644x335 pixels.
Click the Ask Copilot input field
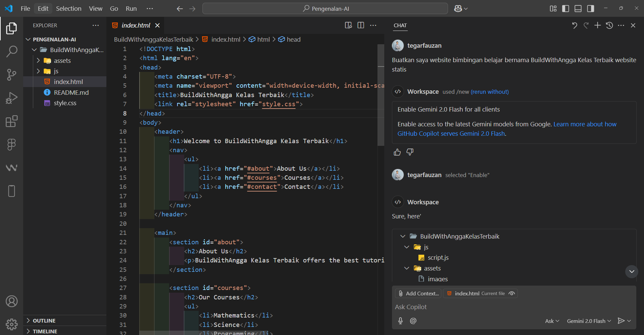[x=513, y=307]
